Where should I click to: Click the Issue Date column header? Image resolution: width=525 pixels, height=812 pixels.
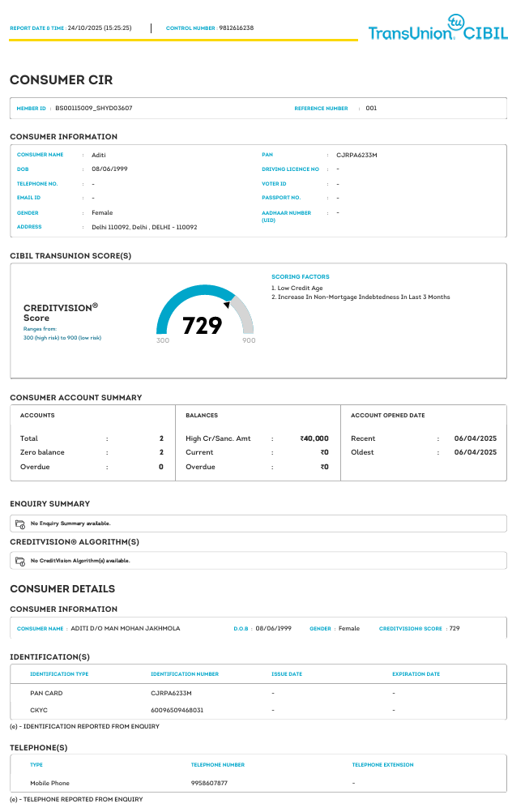(x=287, y=674)
